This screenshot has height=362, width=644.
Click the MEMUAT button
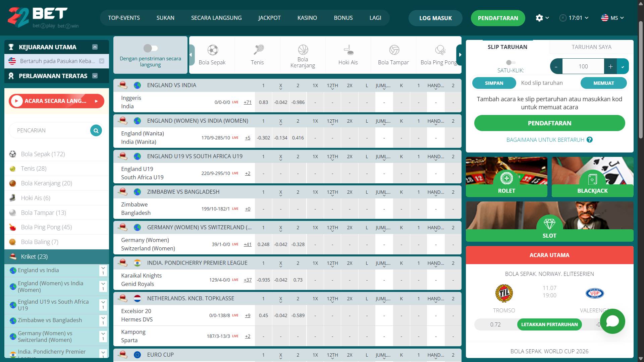(x=603, y=83)
